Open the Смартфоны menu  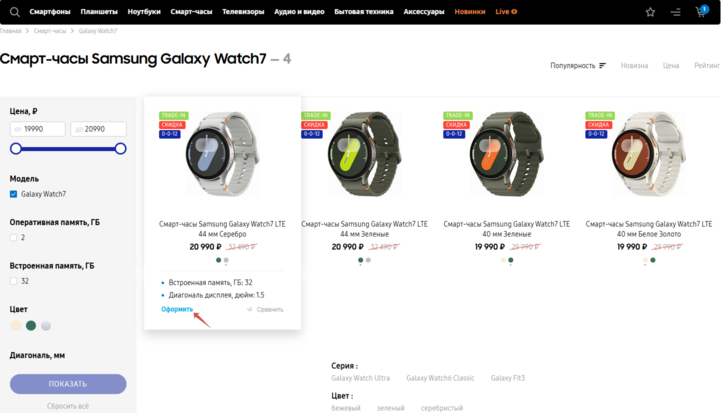pos(50,12)
